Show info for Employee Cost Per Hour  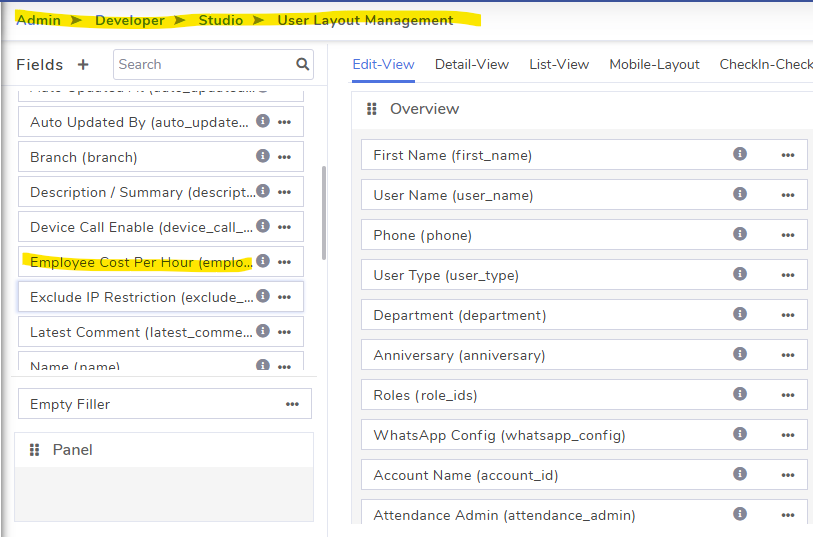[263, 261]
